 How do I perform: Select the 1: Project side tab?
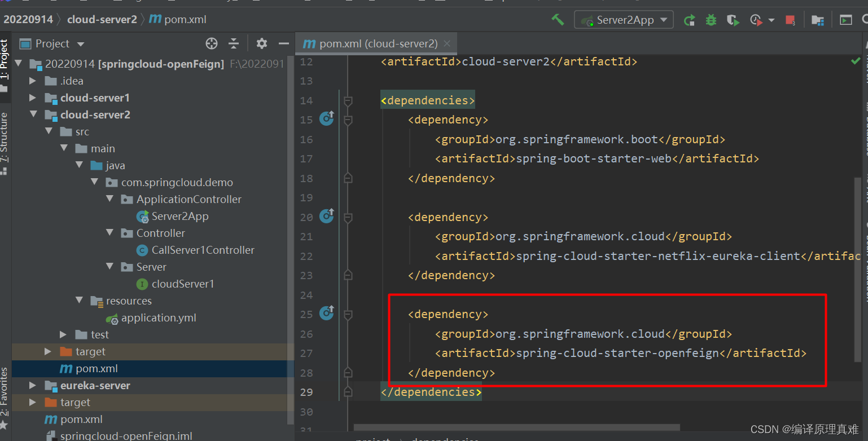pos(5,65)
